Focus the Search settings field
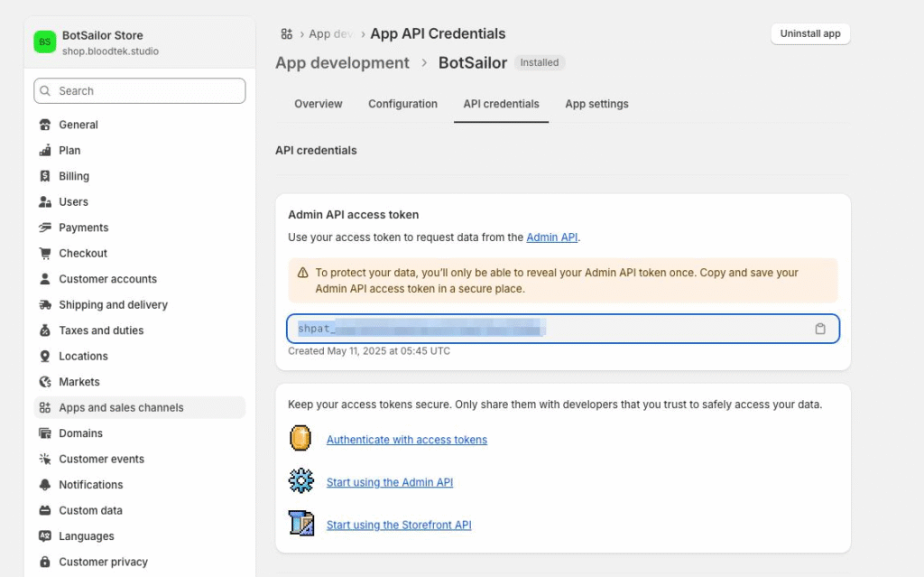Screen dimensions: 924x577 point(140,91)
